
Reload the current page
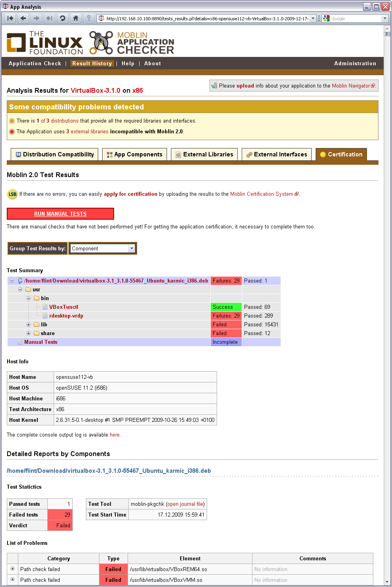tap(62, 18)
